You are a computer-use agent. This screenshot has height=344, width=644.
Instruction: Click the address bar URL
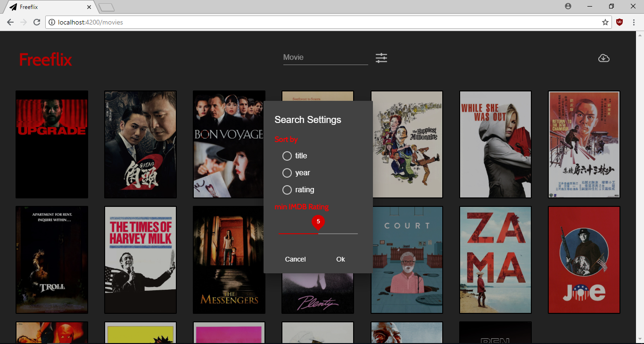(x=90, y=22)
